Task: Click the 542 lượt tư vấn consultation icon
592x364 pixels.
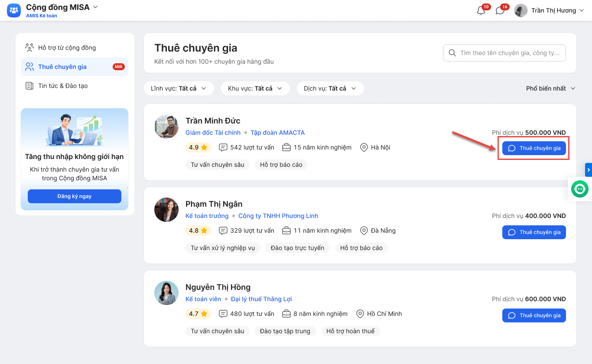Action: click(223, 147)
